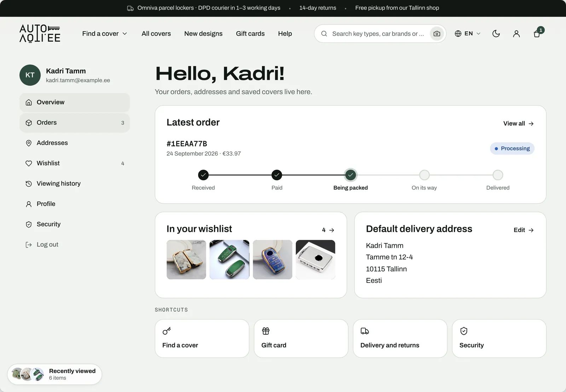Open Addresses in the account sidebar
This screenshot has height=392, width=566.
pos(75,143)
